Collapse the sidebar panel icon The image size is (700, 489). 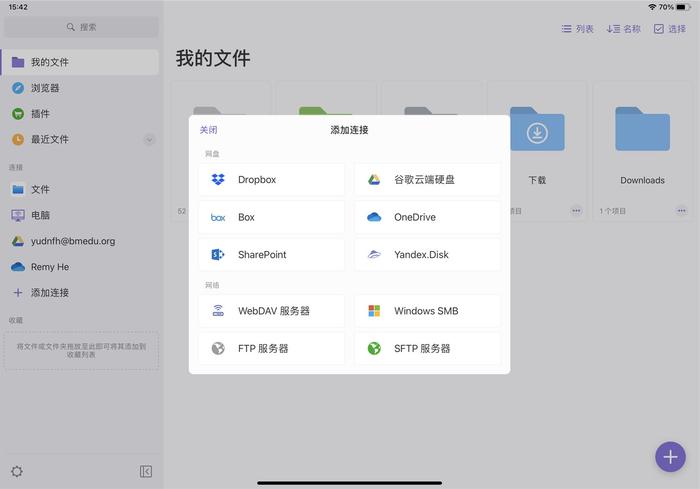(x=146, y=472)
